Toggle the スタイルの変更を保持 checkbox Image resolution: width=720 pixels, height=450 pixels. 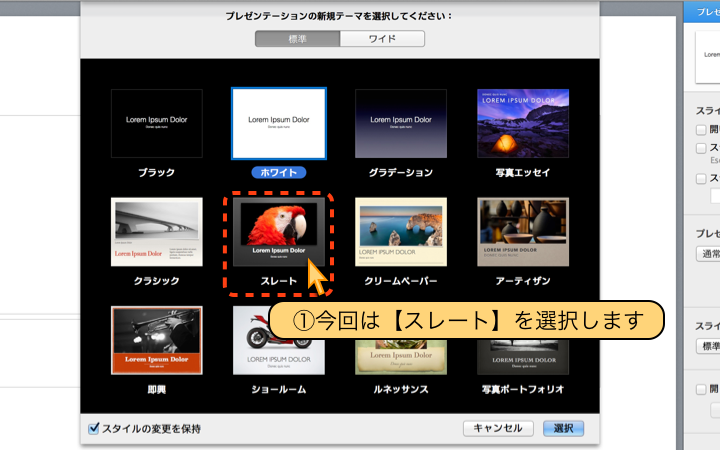[x=94, y=428]
